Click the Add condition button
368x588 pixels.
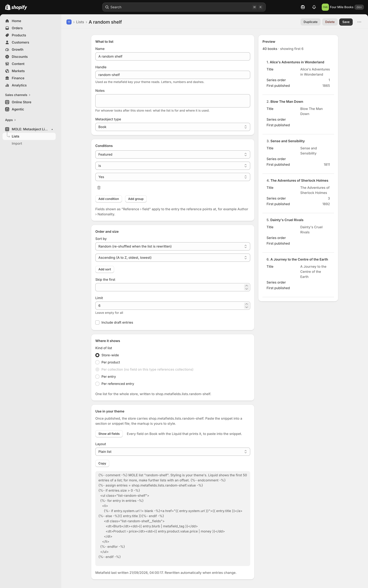point(109,199)
